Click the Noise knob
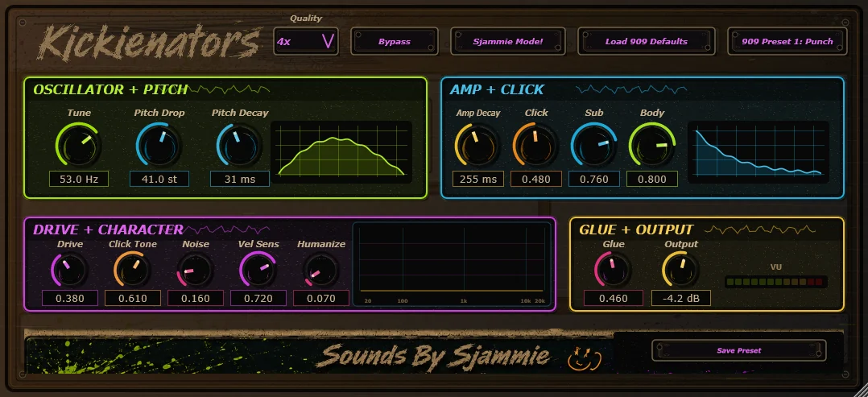The image size is (868, 397). point(195,271)
